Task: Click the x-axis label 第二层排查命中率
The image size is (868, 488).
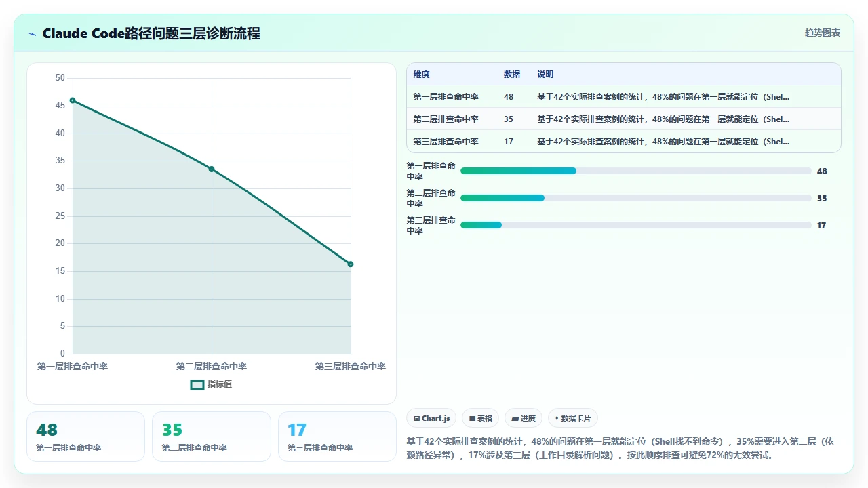Action: pyautogui.click(x=212, y=366)
